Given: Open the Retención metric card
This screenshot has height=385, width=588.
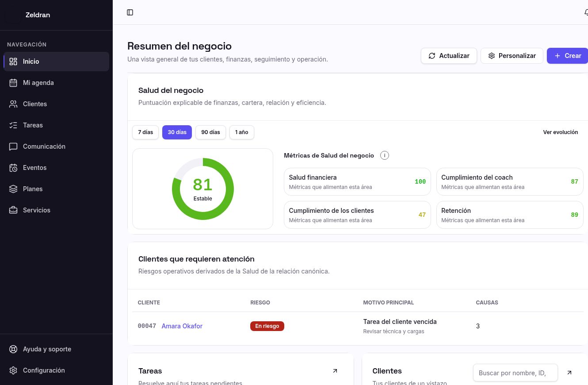Looking at the screenshot, I should pos(510,215).
